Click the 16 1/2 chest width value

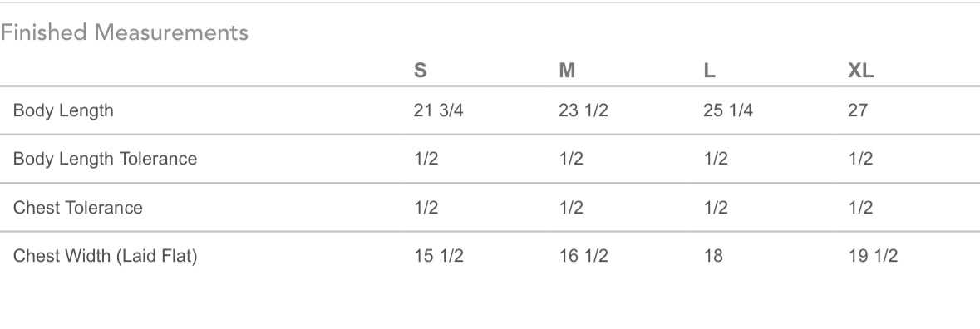pyautogui.click(x=584, y=256)
